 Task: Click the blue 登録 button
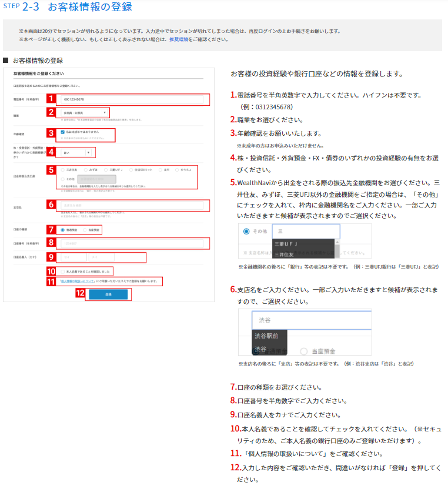pyautogui.click(x=108, y=294)
